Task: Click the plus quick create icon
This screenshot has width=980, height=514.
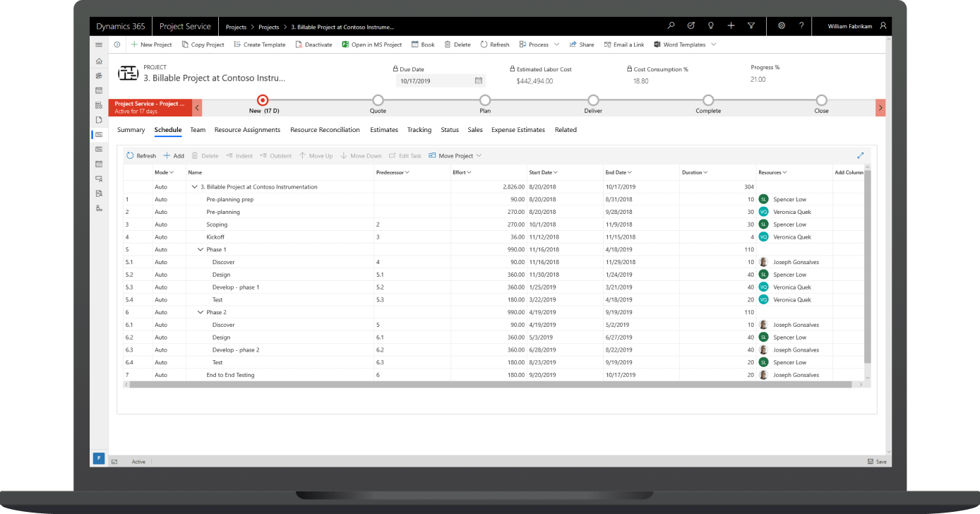Action: pyautogui.click(x=731, y=26)
